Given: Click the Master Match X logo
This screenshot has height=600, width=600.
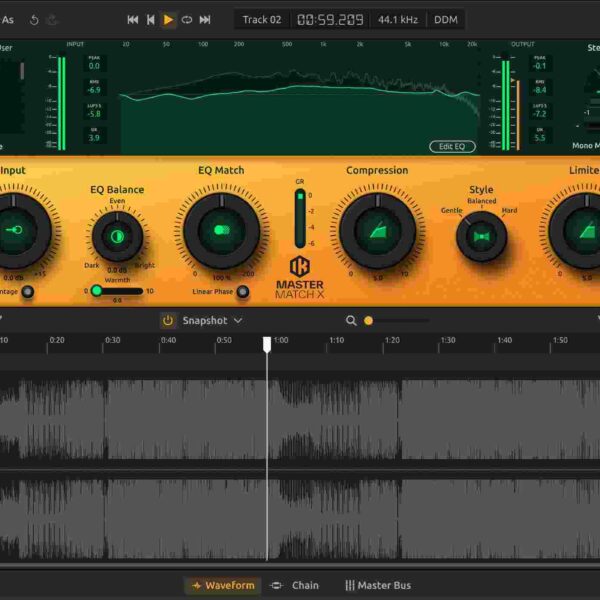Looking at the screenshot, I should 300,277.
